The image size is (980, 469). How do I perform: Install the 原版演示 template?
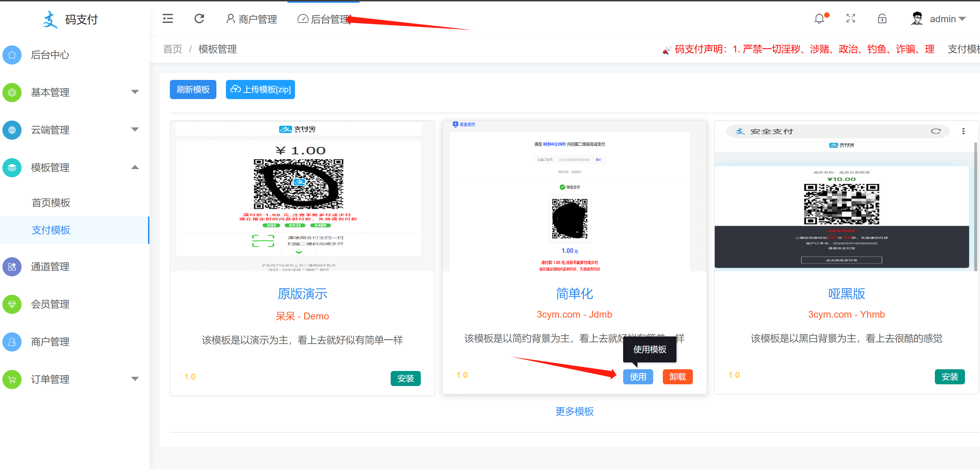(x=405, y=378)
